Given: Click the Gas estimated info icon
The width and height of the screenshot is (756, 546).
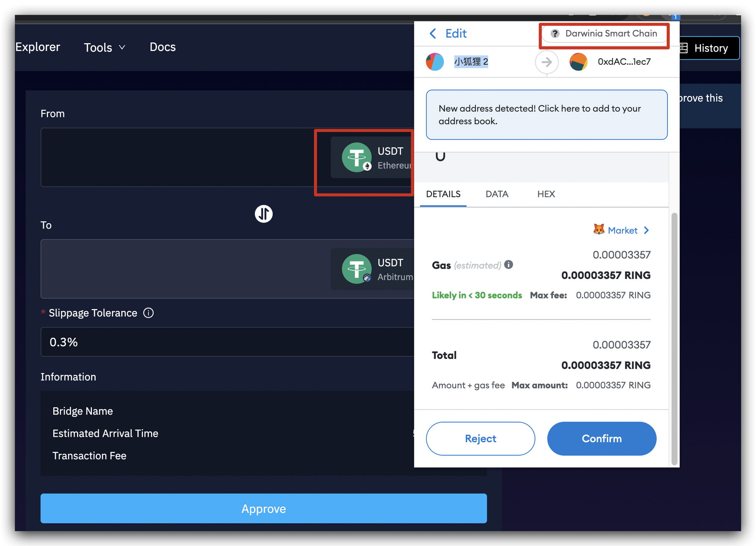Looking at the screenshot, I should click(x=508, y=265).
